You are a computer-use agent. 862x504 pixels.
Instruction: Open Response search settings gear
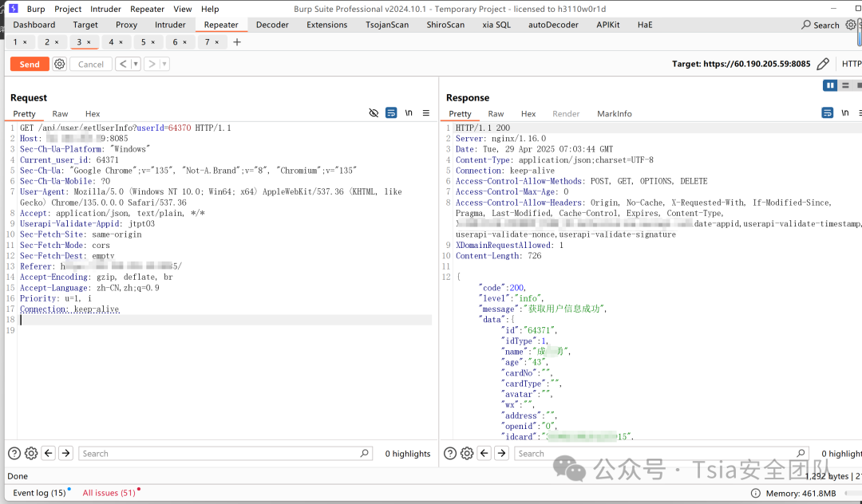pos(467,453)
